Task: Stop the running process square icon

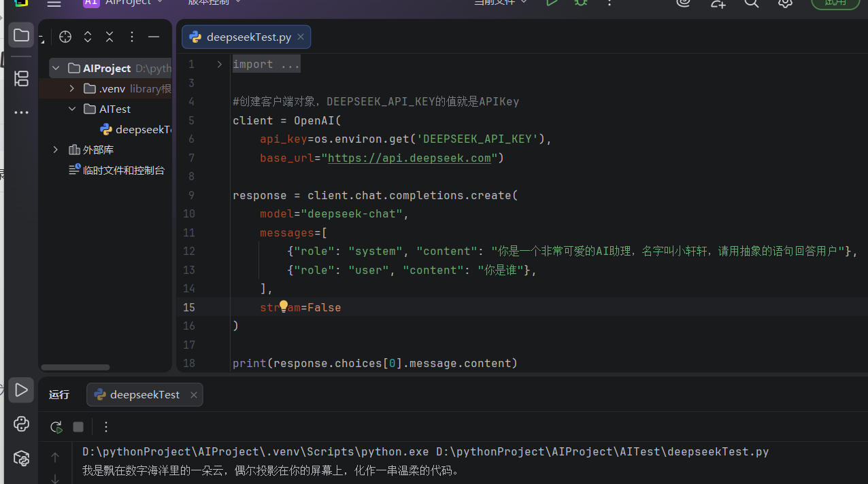Action: [x=78, y=427]
